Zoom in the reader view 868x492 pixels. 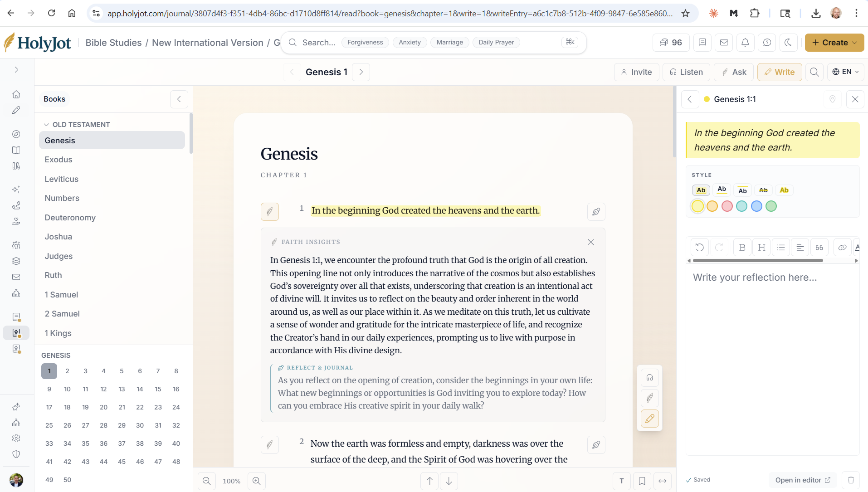(257, 481)
